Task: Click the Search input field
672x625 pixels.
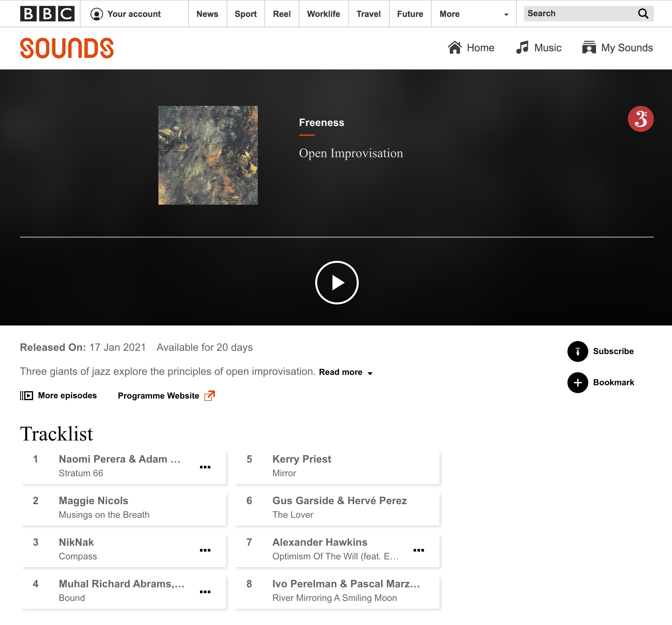Action: pyautogui.click(x=580, y=14)
